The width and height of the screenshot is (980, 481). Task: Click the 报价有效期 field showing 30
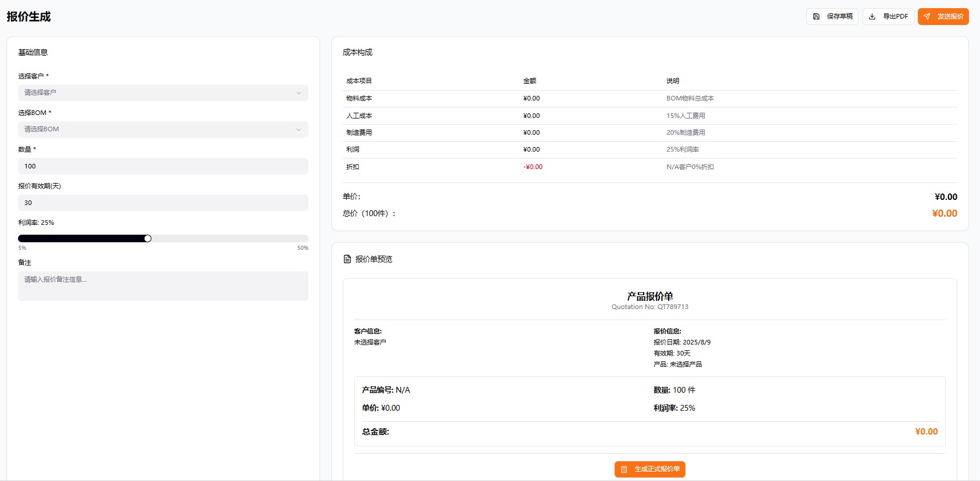[x=163, y=203]
